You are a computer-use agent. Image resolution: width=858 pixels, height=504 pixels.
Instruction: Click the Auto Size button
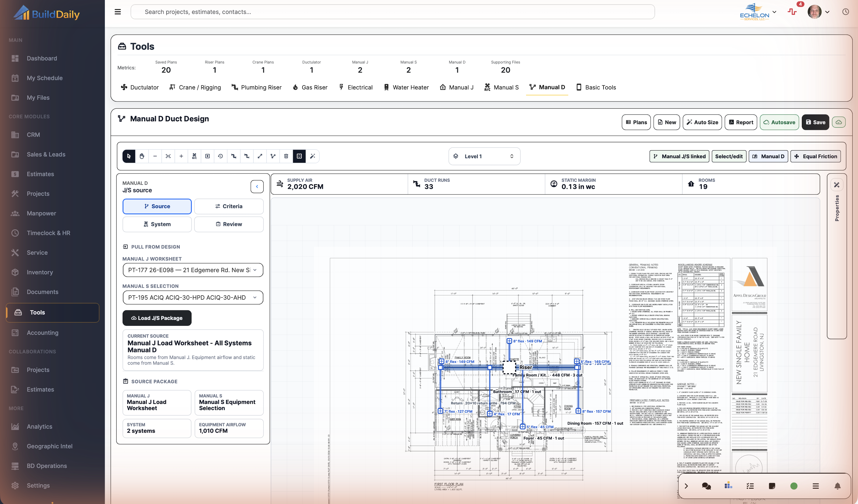[x=702, y=122]
